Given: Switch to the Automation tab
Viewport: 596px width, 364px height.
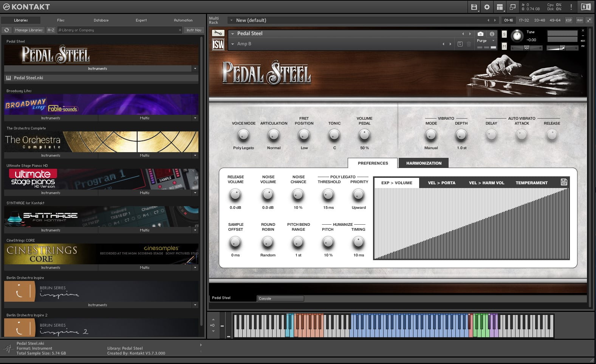Looking at the screenshot, I should point(183,20).
